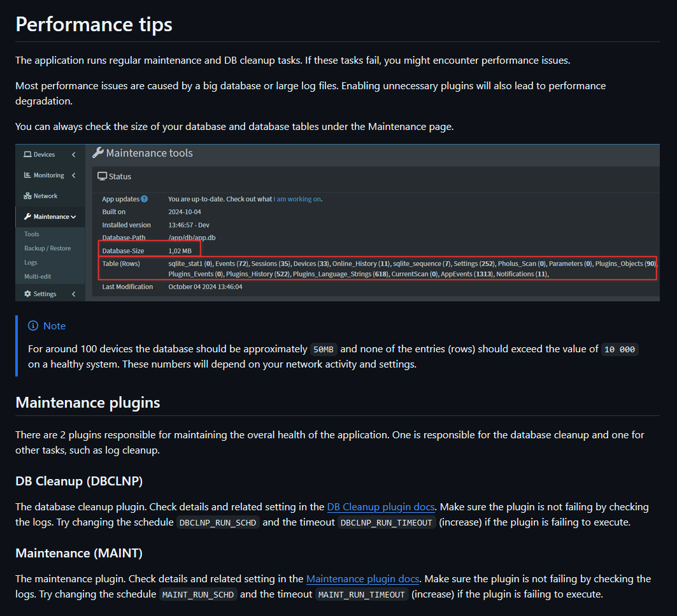Click the Note info circle icon

point(33,326)
